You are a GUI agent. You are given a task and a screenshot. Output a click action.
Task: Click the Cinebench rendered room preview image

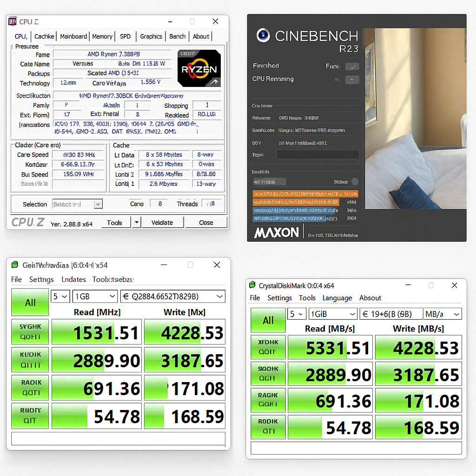[x=416, y=119]
